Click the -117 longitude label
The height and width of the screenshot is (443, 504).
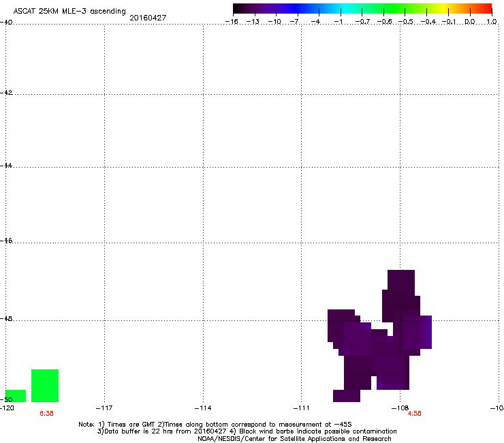104,408
